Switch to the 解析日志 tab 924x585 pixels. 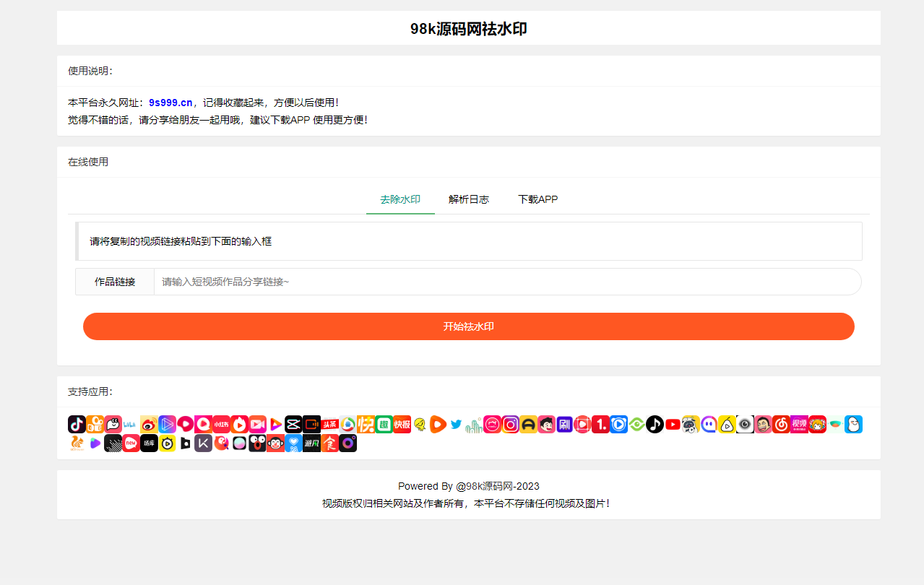pos(468,199)
